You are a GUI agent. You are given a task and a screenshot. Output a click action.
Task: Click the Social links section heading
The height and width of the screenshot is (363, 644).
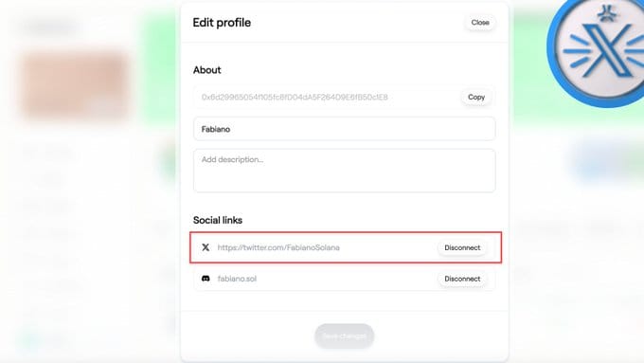tap(218, 220)
